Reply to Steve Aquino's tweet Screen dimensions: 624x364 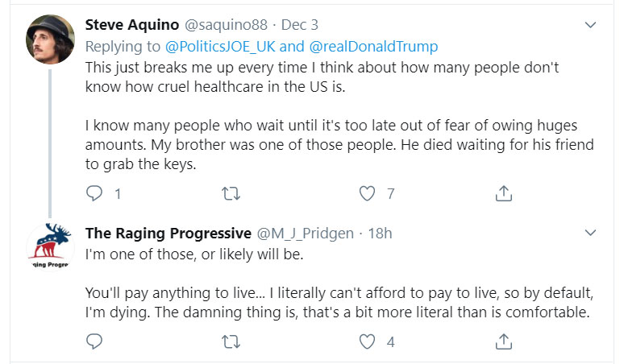pos(94,193)
